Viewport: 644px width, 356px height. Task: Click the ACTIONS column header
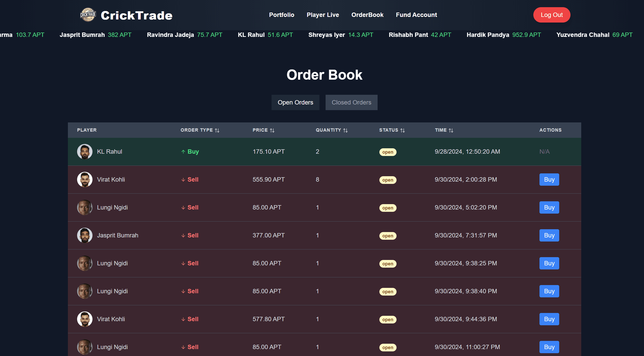(x=550, y=130)
